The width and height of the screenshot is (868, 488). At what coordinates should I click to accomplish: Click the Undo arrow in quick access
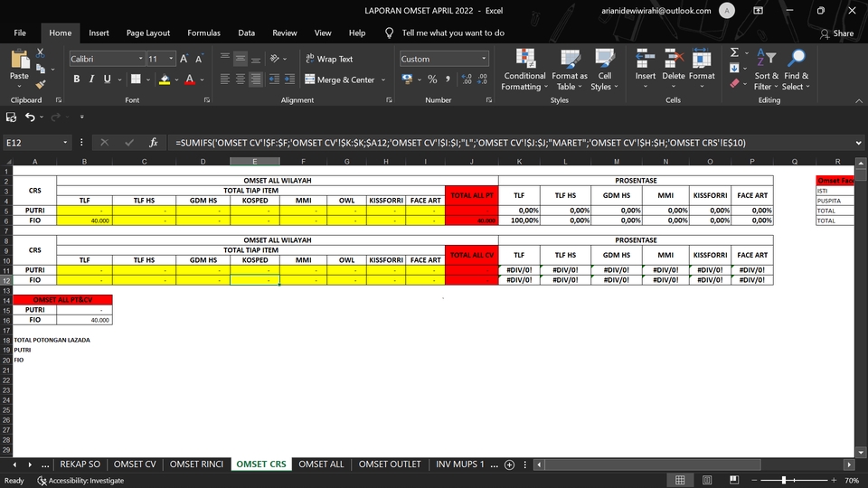(x=30, y=117)
